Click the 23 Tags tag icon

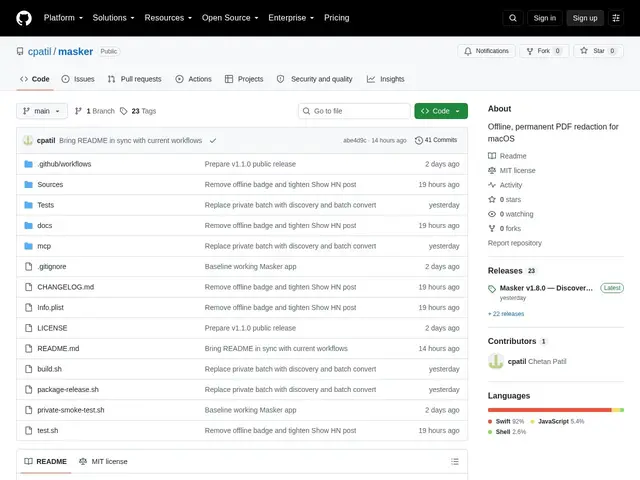[x=124, y=111]
